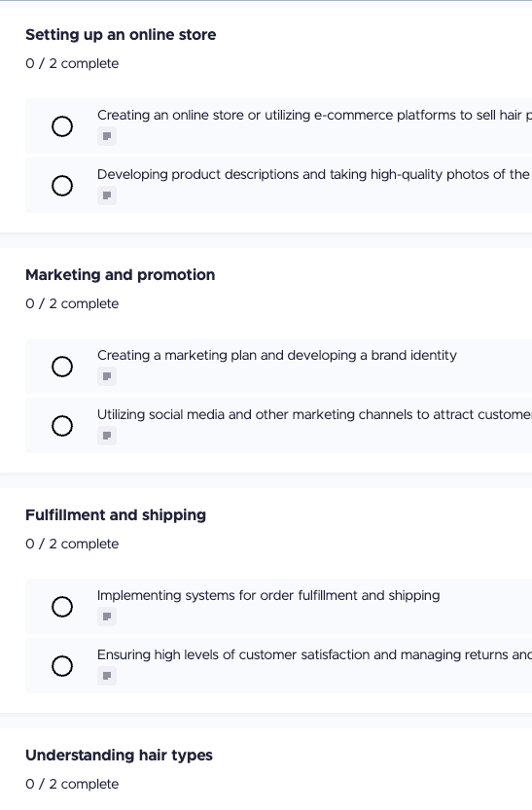The image size is (532, 810).
Task: Open 'Creating a marketing plan' task text
Action: point(277,356)
